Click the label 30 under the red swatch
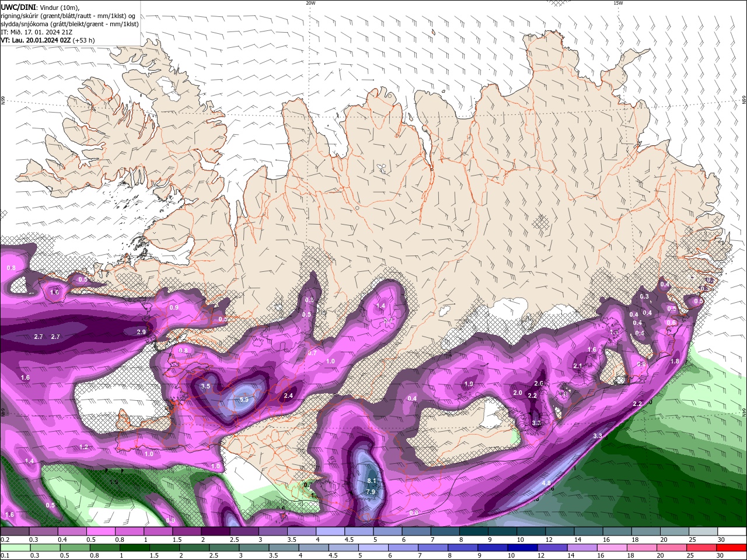 [721, 555]
